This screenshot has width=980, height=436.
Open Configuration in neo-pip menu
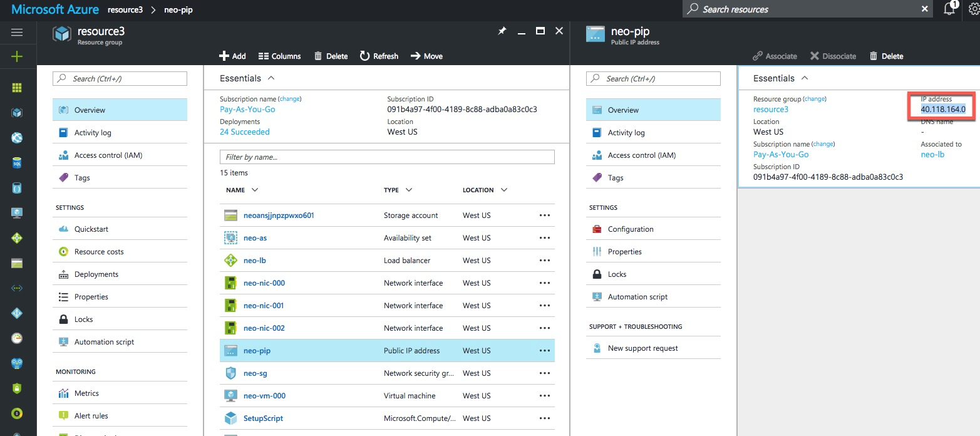pos(653,229)
